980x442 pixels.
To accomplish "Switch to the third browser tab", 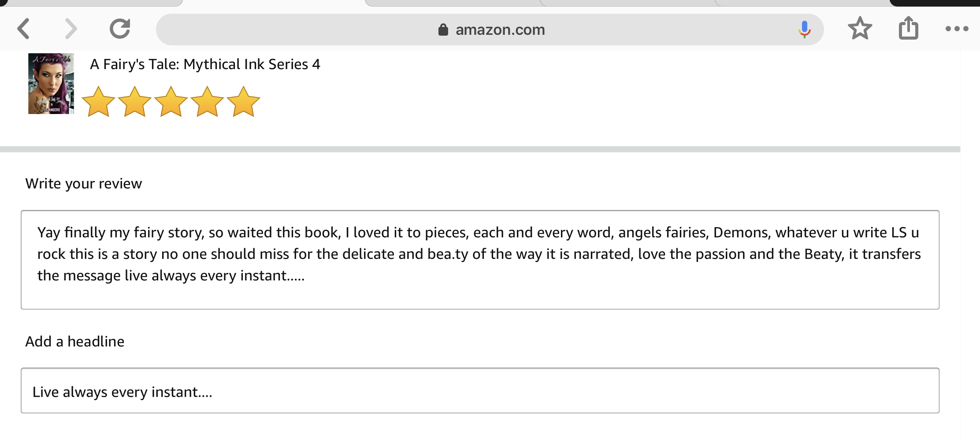I will coord(454,3).
